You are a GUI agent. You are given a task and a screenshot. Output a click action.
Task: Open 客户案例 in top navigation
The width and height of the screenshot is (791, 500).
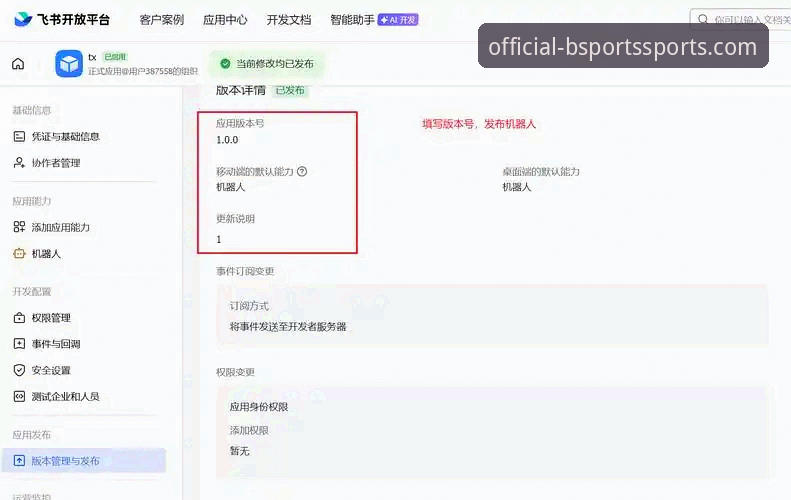pos(161,20)
